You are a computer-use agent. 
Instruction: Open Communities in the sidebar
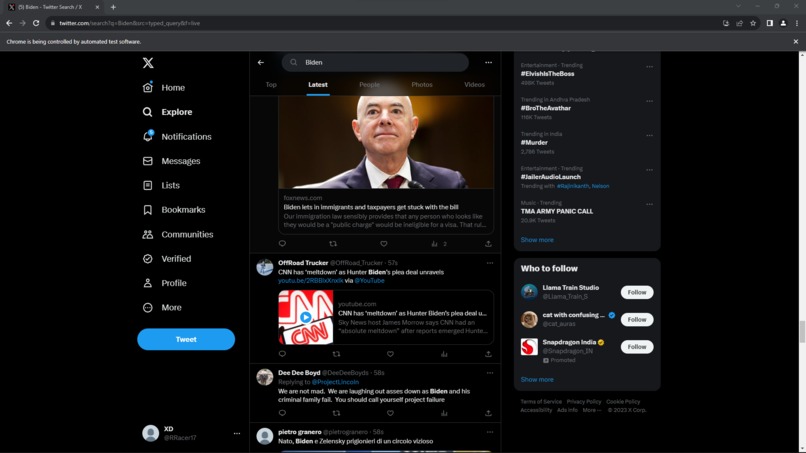(177, 234)
